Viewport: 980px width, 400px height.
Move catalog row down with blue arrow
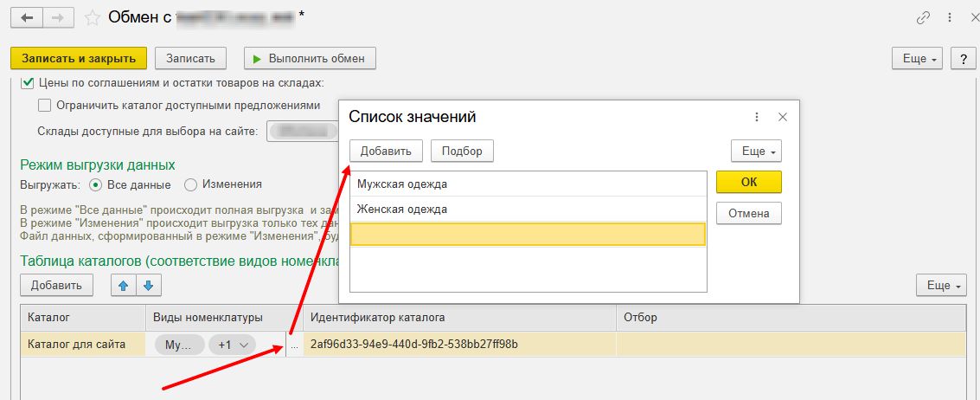pos(148,285)
